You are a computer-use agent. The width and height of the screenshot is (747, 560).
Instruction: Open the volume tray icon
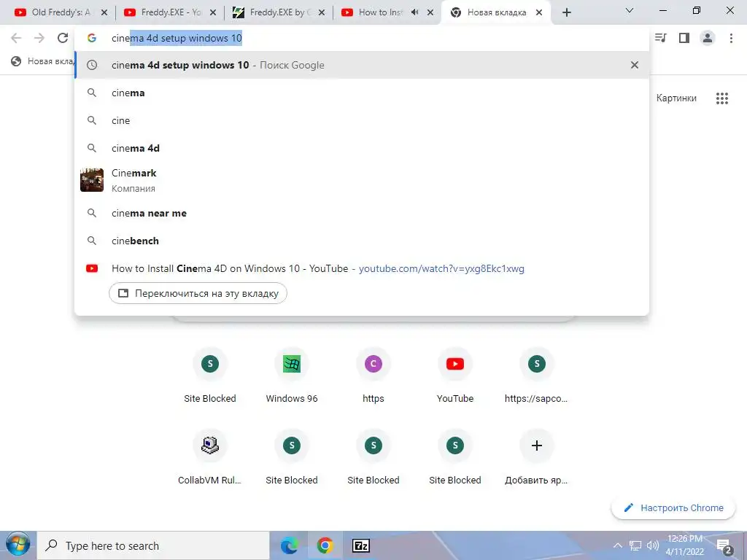tap(652, 545)
